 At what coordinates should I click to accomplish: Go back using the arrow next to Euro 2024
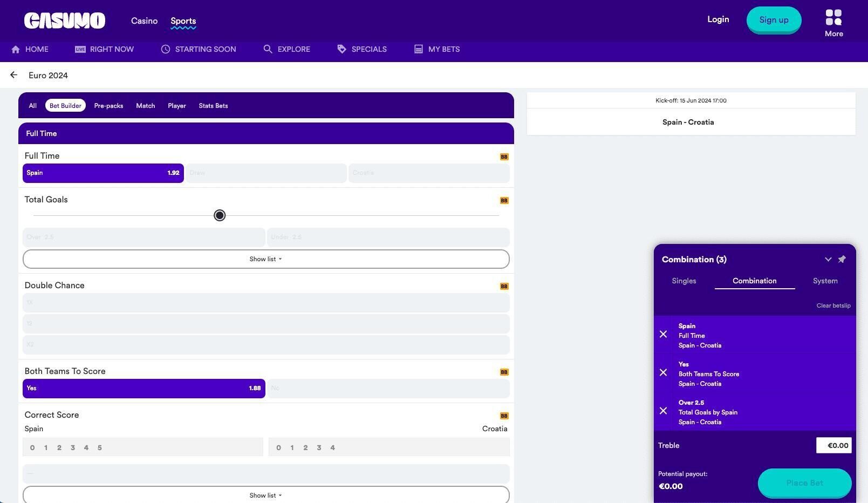[x=13, y=75]
